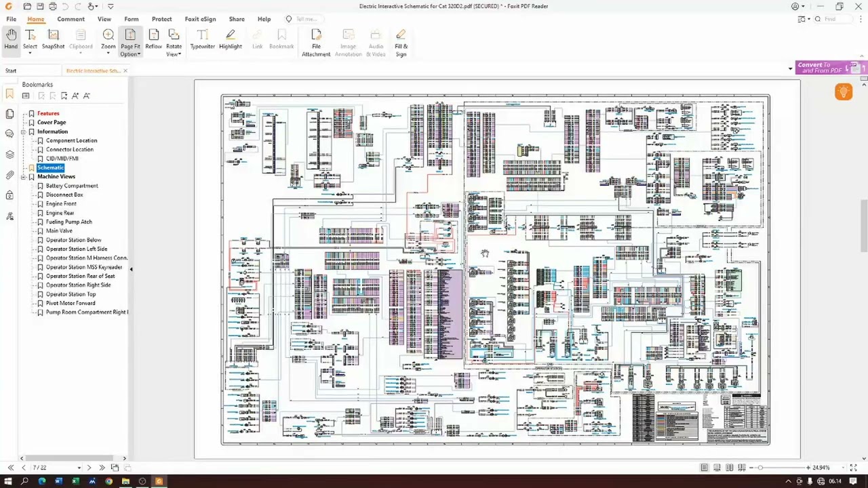Open Google Chrome from taskbar
The image size is (868, 488).
coord(108,481)
